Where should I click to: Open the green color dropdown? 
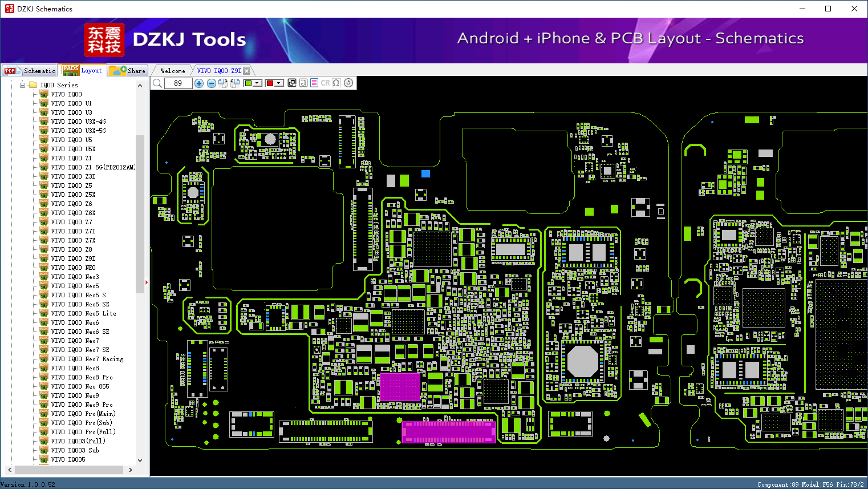[258, 83]
